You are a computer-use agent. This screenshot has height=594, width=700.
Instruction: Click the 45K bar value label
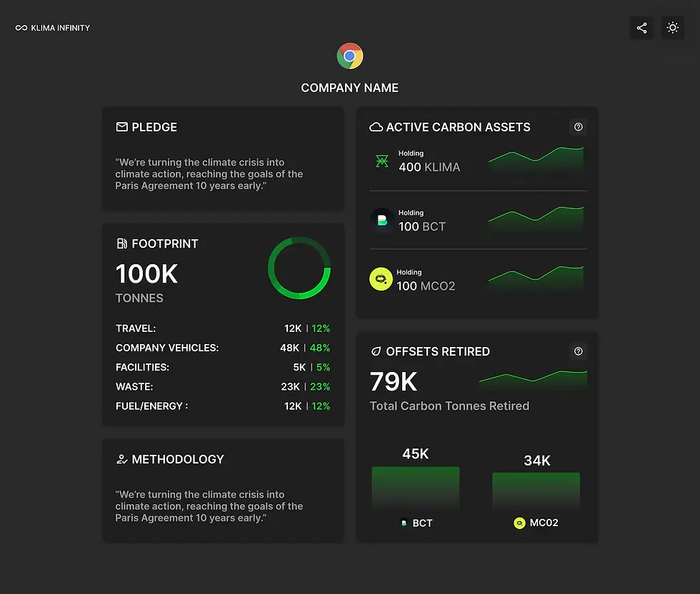[x=415, y=454]
